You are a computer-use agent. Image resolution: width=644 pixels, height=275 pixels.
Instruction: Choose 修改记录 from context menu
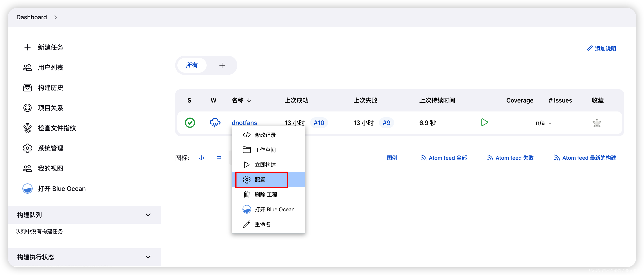point(268,135)
